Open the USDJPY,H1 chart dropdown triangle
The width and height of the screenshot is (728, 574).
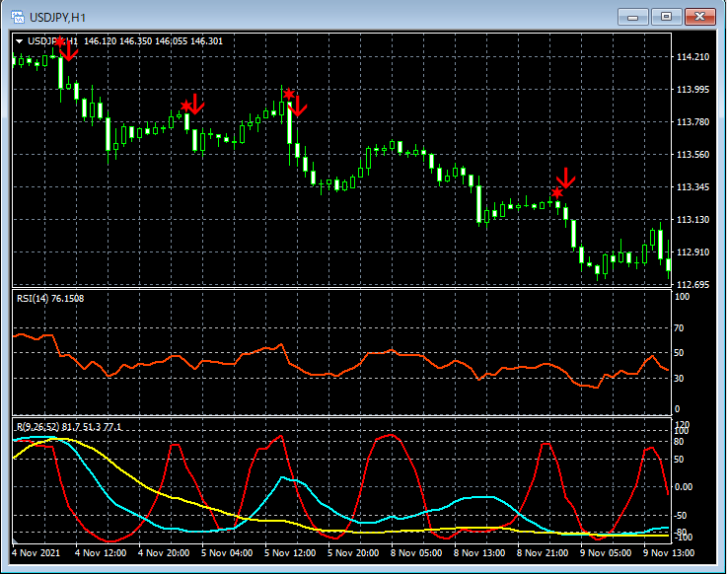click(x=20, y=40)
